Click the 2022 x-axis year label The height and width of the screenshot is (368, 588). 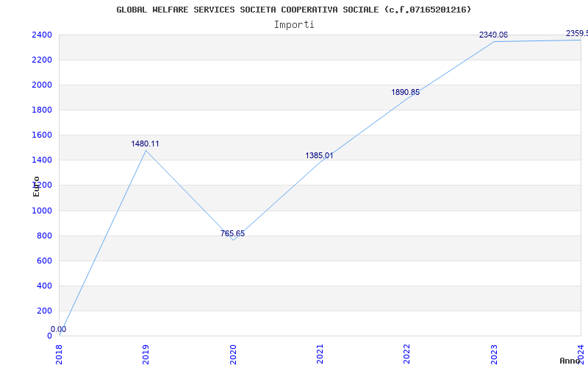407,354
